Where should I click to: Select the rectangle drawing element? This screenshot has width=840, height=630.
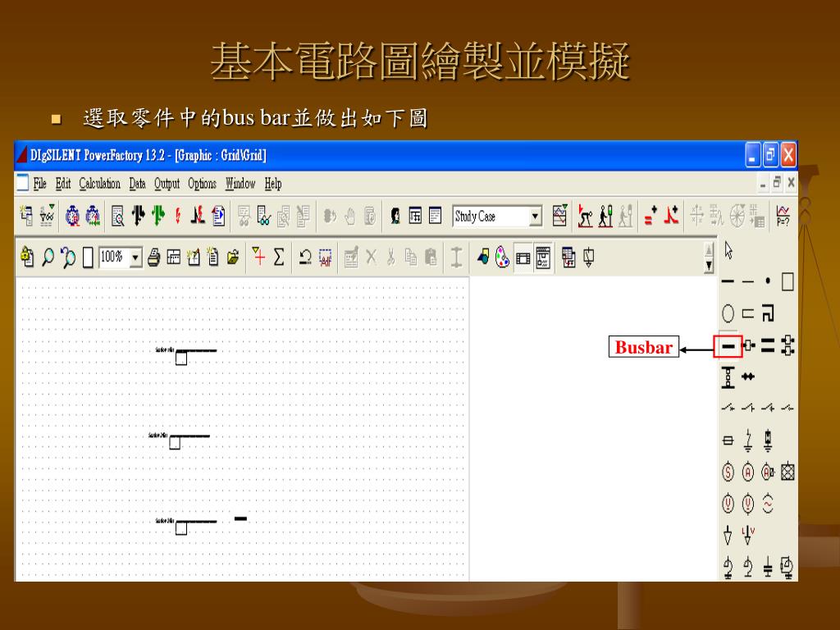[787, 281]
